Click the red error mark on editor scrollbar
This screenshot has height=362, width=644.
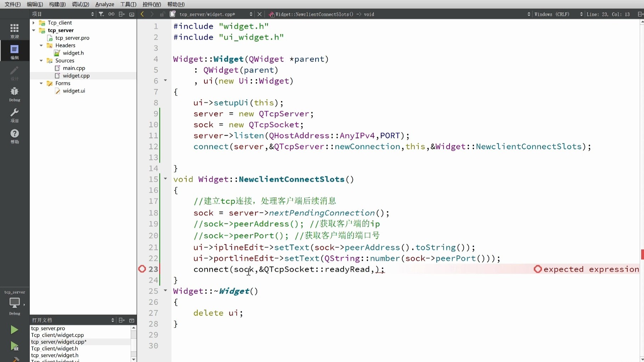(x=642, y=254)
